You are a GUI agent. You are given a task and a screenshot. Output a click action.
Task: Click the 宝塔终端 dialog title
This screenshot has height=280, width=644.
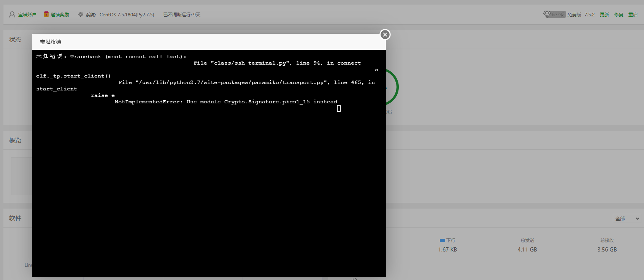point(51,42)
